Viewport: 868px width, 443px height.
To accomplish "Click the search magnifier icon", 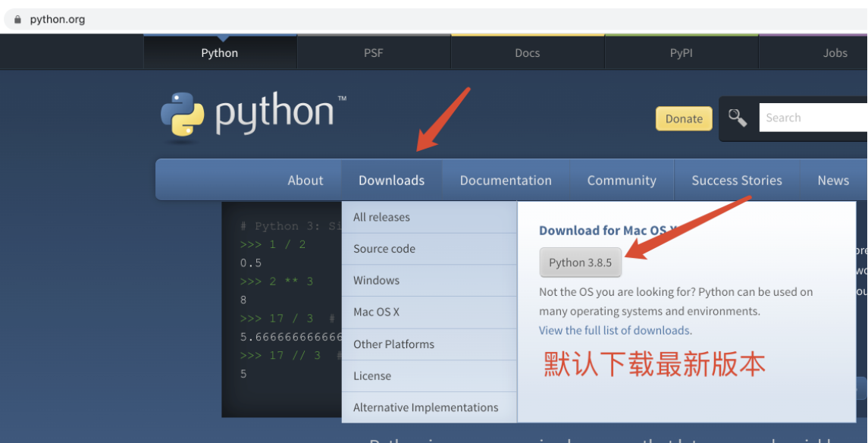I will tap(738, 118).
